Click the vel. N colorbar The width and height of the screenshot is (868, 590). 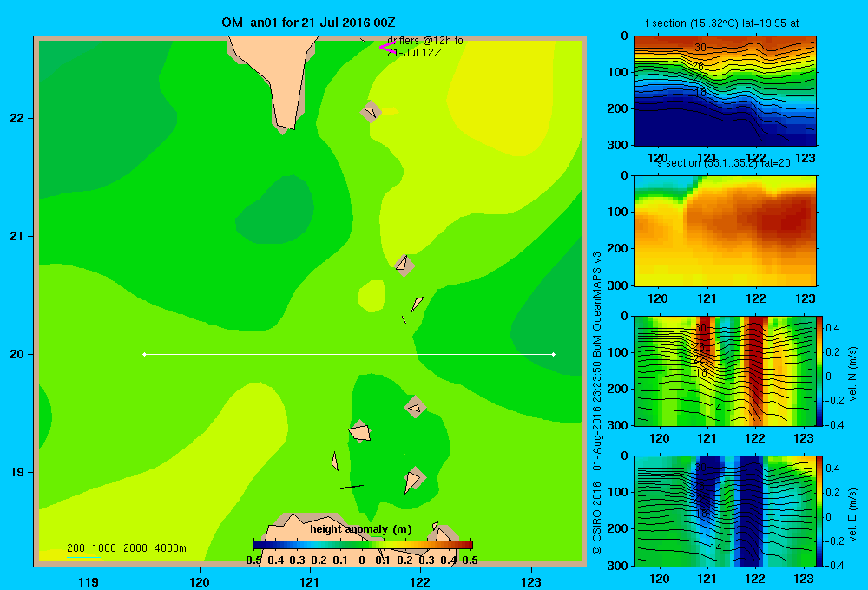click(x=819, y=370)
